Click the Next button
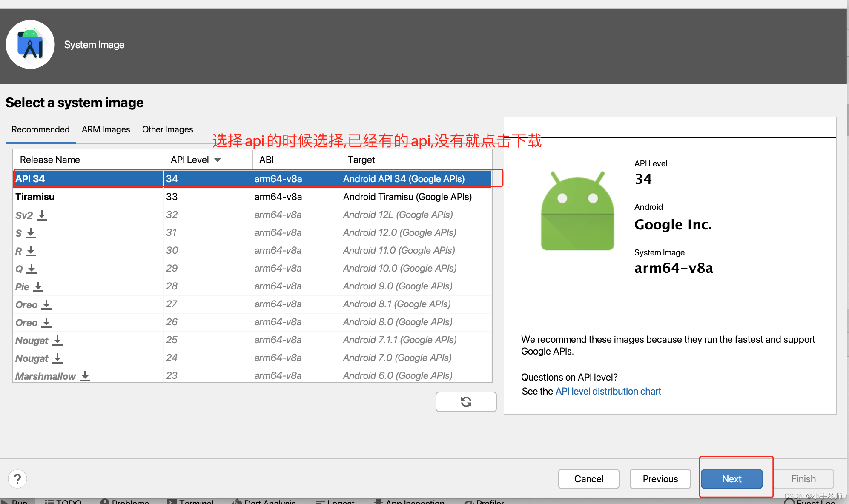Viewport: 849px width, 504px height. coord(731,479)
